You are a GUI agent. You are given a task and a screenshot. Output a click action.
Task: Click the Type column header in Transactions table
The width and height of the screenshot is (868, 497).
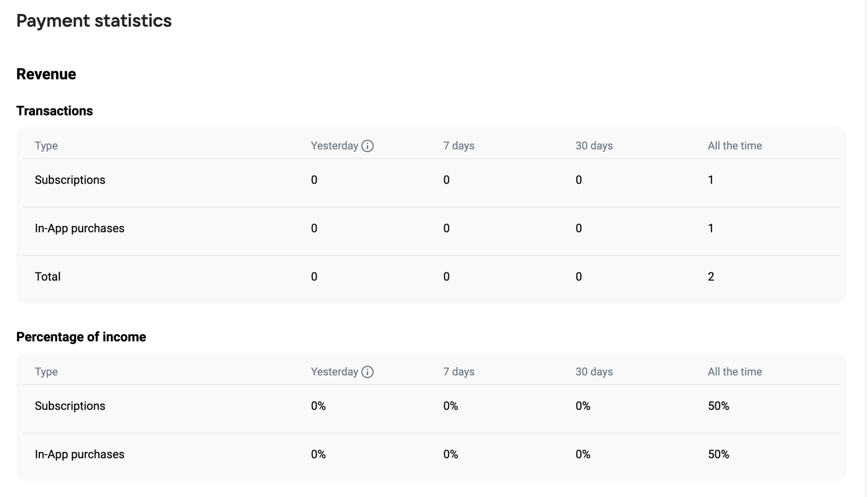coord(46,146)
